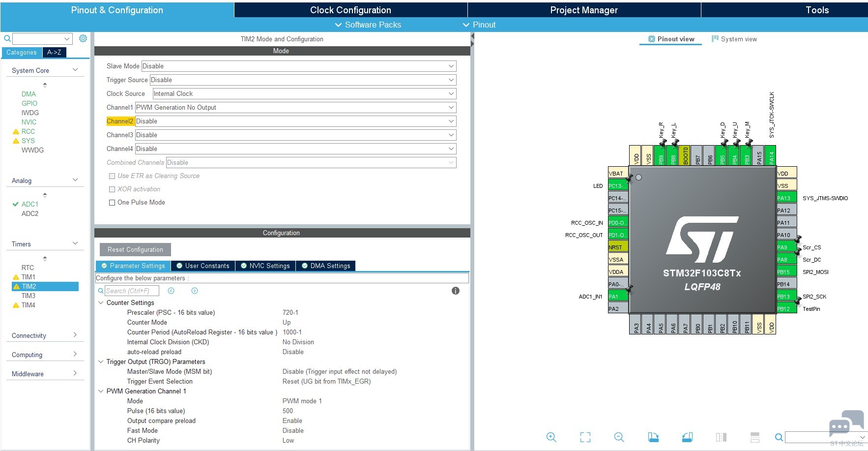Image resolution: width=868 pixels, height=451 pixels.
Task: Switch to System view
Action: pos(734,39)
